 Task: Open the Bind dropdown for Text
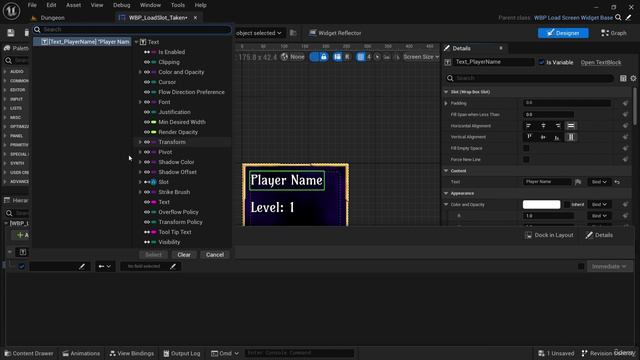599,182
